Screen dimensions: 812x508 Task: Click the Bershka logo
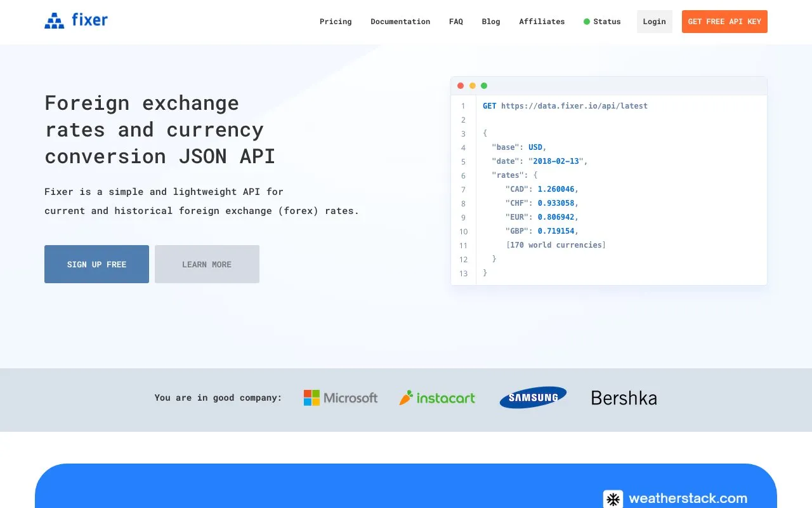pyautogui.click(x=624, y=398)
